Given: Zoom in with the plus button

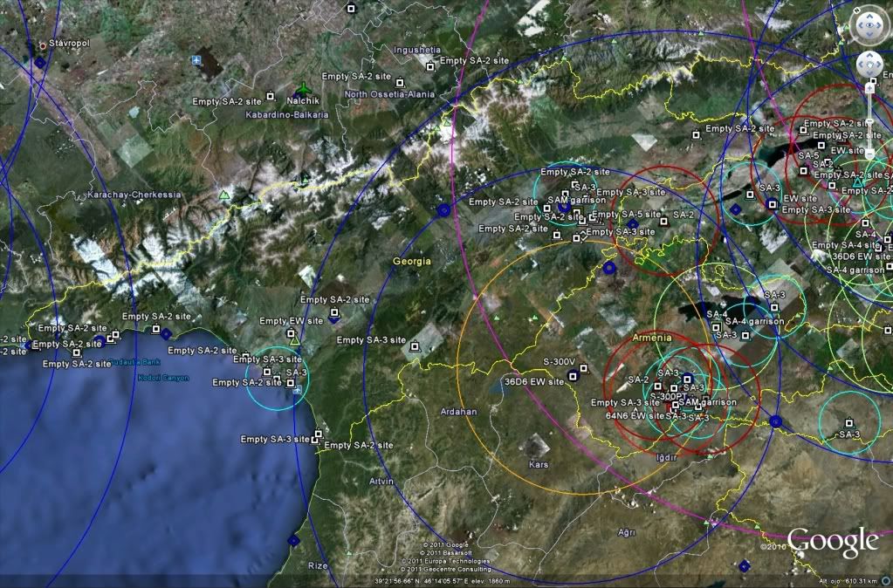Looking at the screenshot, I should (869, 87).
